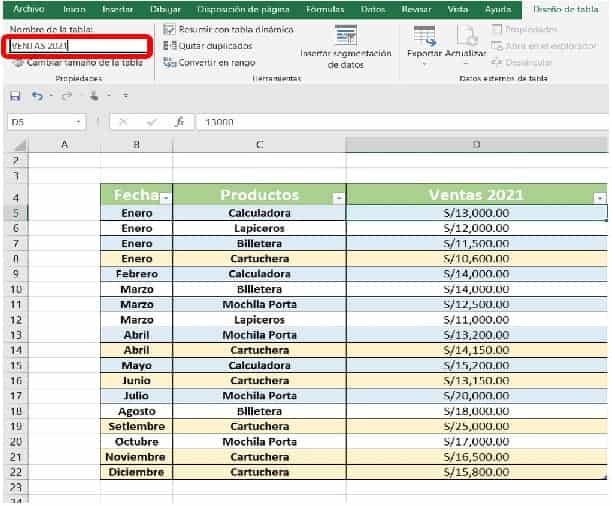Switch to the Insertar ribbon tab
Image resolution: width=612 pixels, height=506 pixels.
[x=118, y=8]
